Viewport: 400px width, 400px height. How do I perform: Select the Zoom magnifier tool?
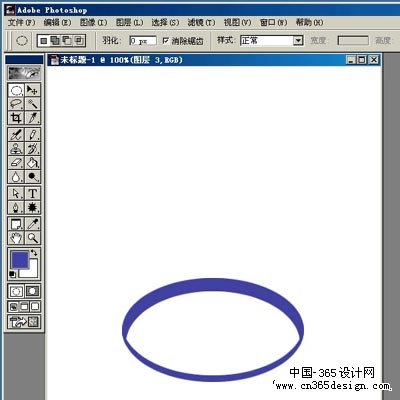coord(33,238)
